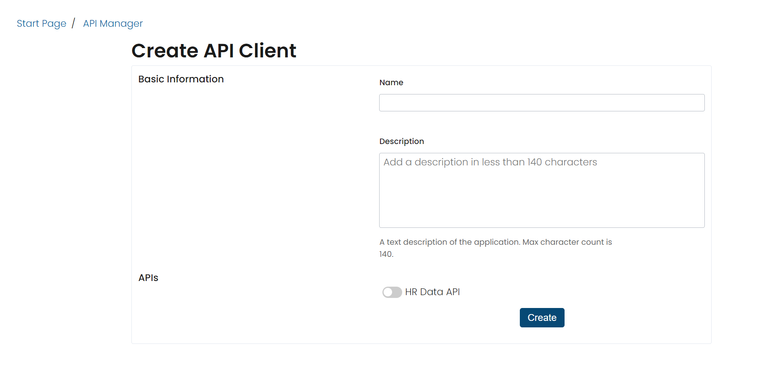Image resolution: width=760 pixels, height=367 pixels.
Task: Focus the Name input field
Action: tap(541, 103)
